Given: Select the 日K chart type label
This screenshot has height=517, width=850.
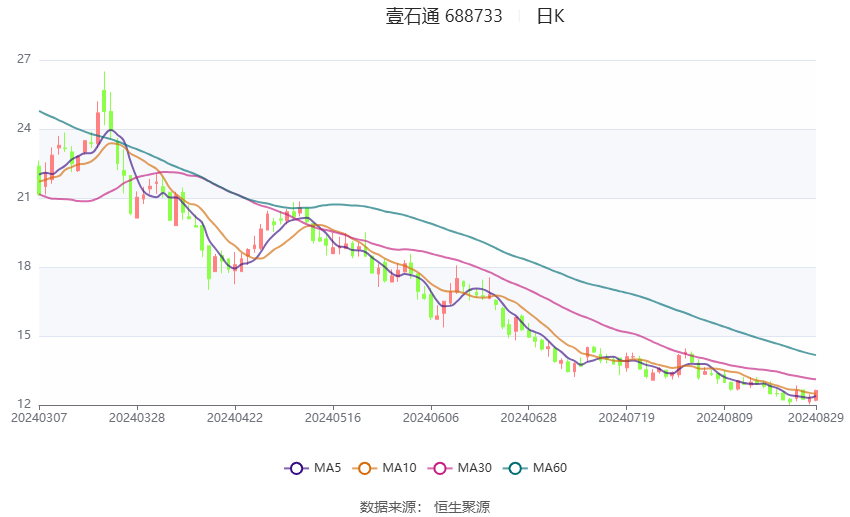Looking at the screenshot, I should point(550,16).
